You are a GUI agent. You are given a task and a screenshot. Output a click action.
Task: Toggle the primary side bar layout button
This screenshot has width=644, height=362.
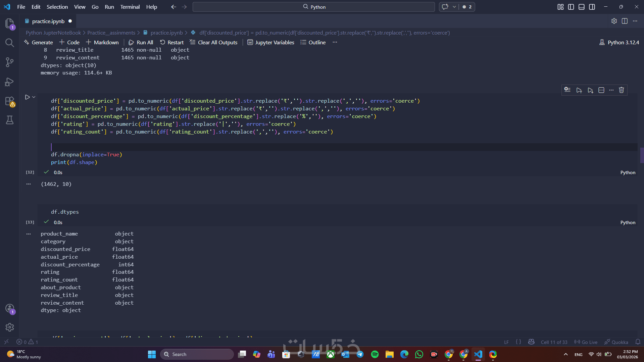pos(571,7)
